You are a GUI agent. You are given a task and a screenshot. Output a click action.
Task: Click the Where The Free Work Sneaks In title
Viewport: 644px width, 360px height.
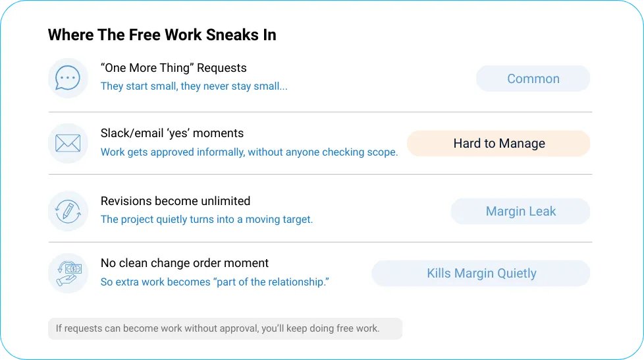point(162,35)
